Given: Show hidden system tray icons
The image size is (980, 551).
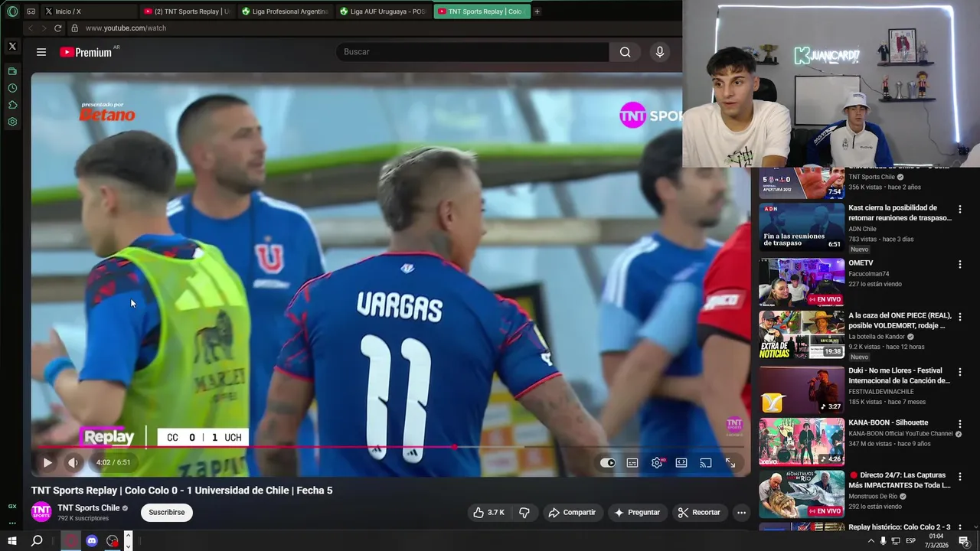Looking at the screenshot, I should (871, 541).
